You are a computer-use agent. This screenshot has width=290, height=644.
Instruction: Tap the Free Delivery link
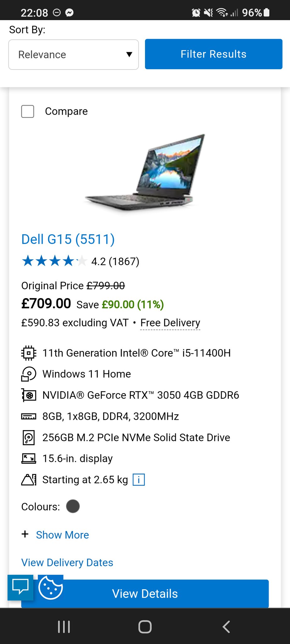pos(170,323)
